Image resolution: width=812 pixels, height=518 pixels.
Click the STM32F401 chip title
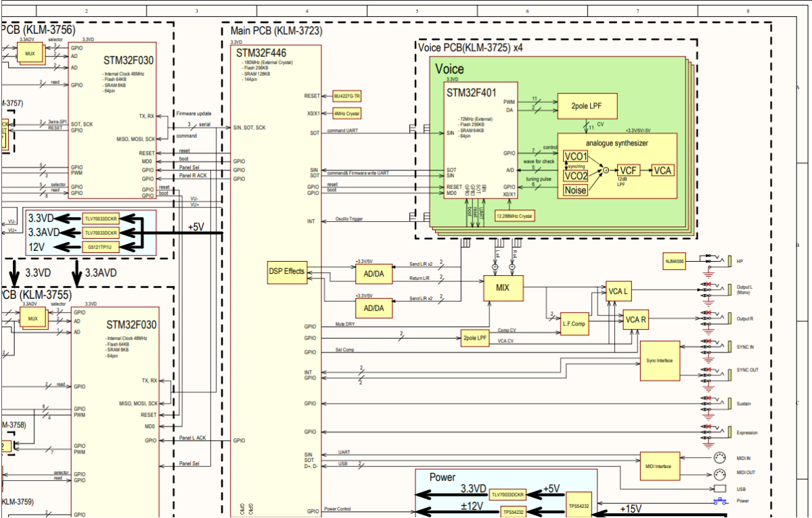point(473,92)
